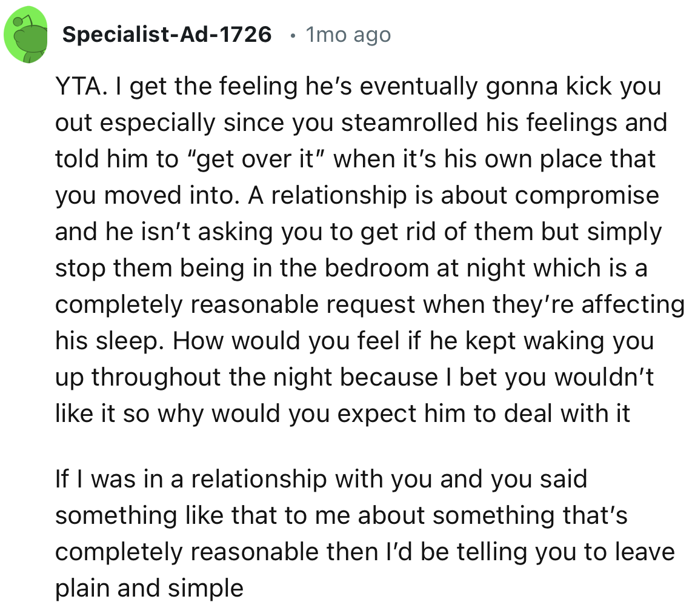Click the "1mo ago" comment timestamp

(x=348, y=35)
